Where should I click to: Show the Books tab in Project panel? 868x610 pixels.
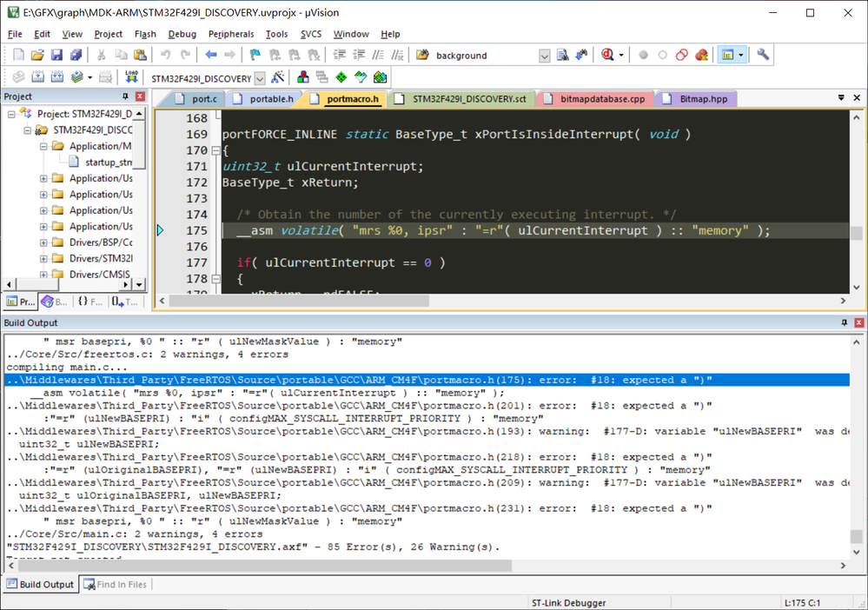tap(54, 302)
